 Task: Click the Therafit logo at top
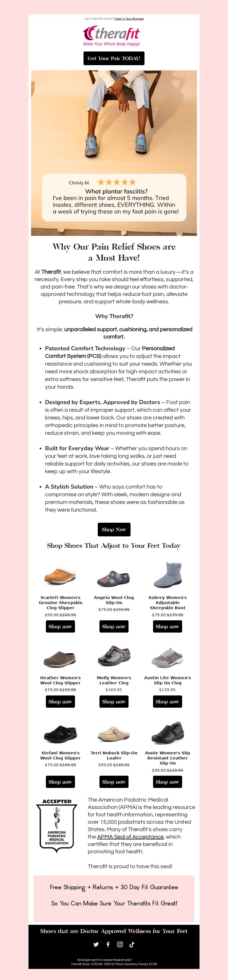coord(112,36)
